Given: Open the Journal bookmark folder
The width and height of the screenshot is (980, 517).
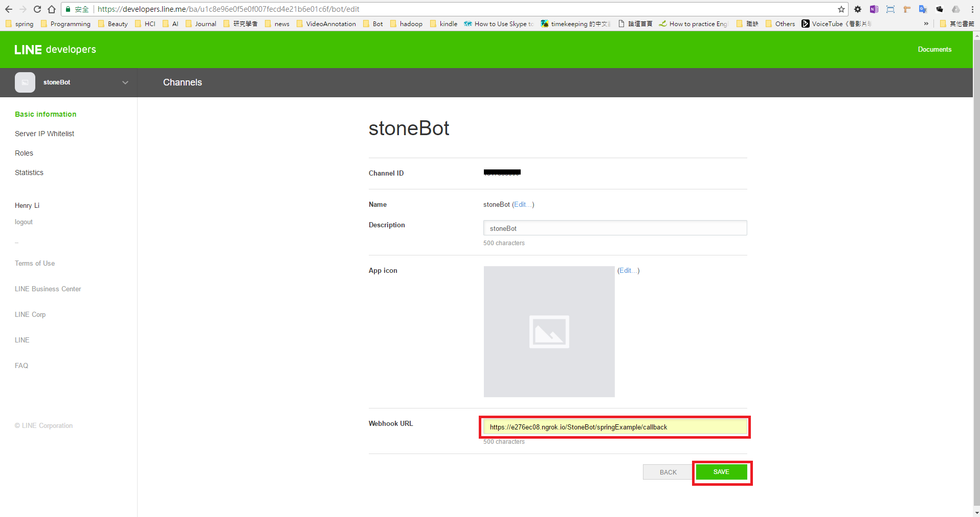Looking at the screenshot, I should point(201,24).
